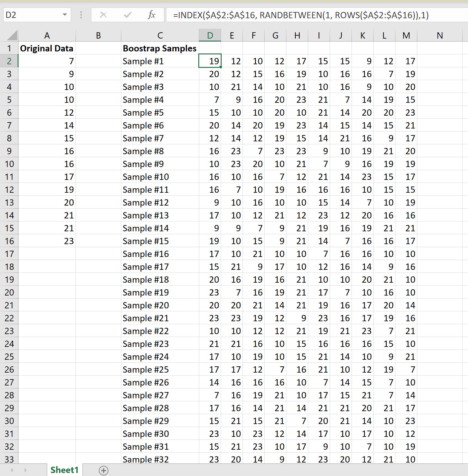Screen dimensions: 468x476
Task: Select cell D28 in Sample #27 row
Action: click(x=210, y=395)
